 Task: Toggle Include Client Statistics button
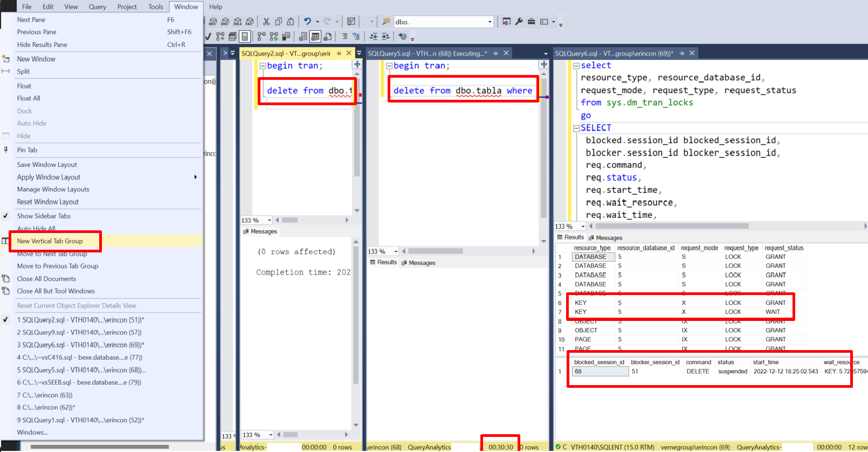point(286,36)
